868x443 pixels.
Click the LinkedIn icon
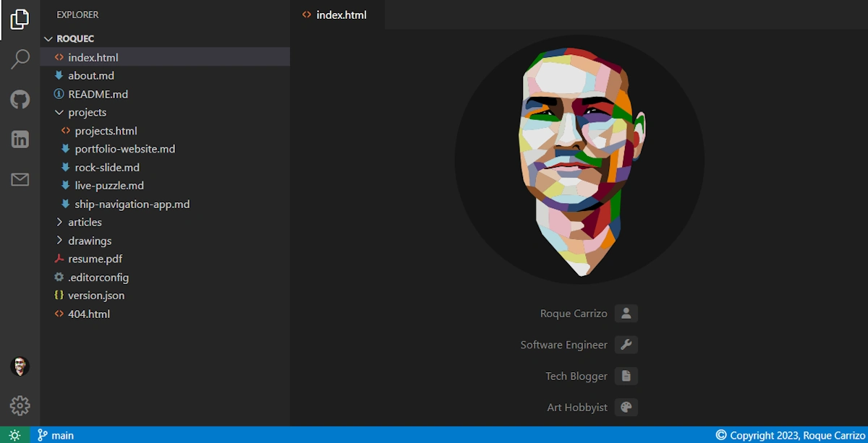19,139
